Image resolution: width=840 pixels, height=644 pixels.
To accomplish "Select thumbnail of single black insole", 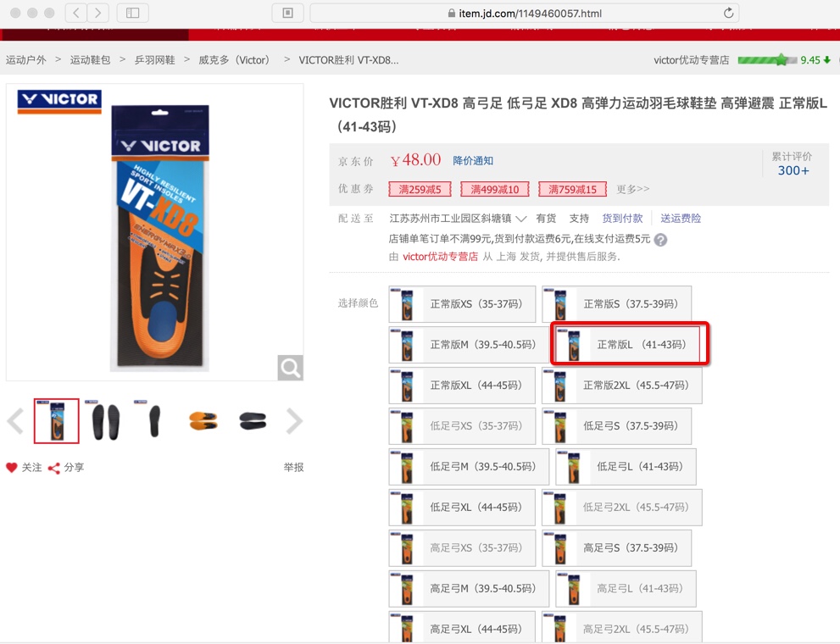I will pos(154,421).
